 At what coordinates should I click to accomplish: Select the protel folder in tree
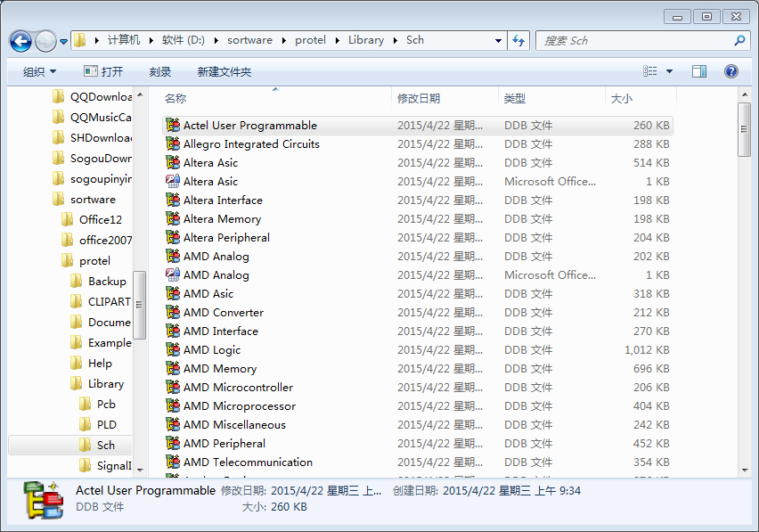coord(86,261)
